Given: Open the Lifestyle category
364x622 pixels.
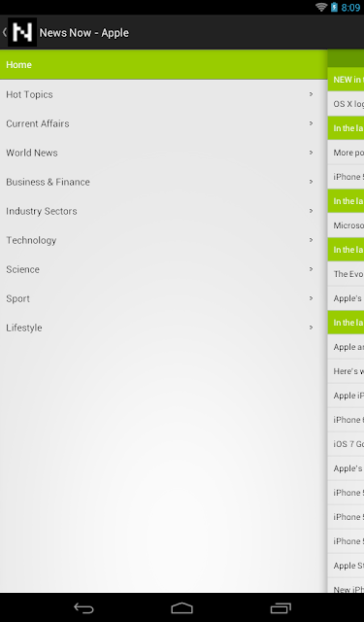Looking at the screenshot, I should [164, 328].
